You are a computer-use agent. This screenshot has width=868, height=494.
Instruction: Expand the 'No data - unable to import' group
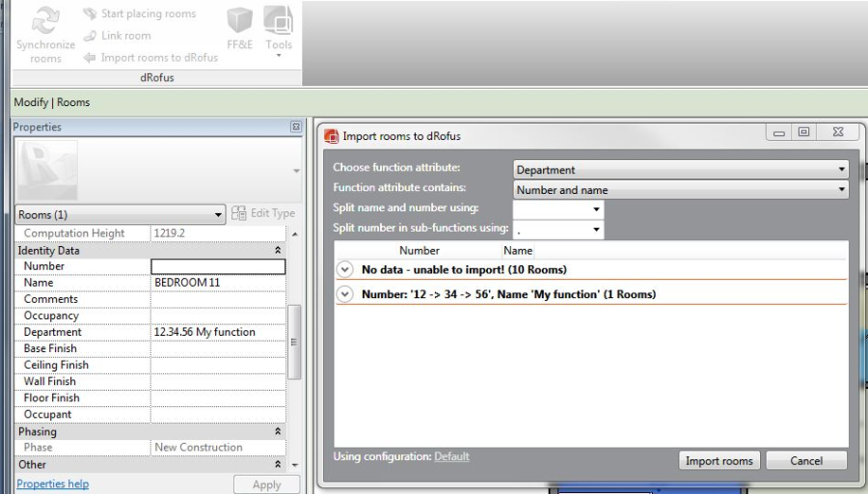tap(346, 269)
